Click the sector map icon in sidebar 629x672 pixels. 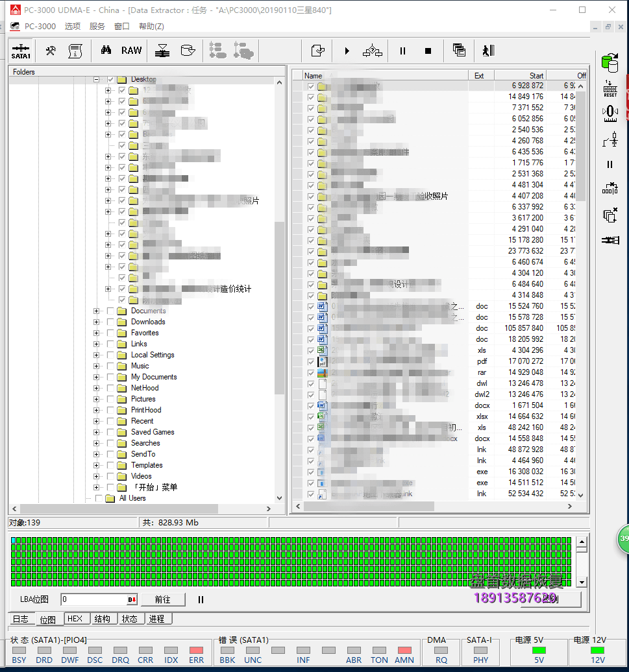click(610, 188)
